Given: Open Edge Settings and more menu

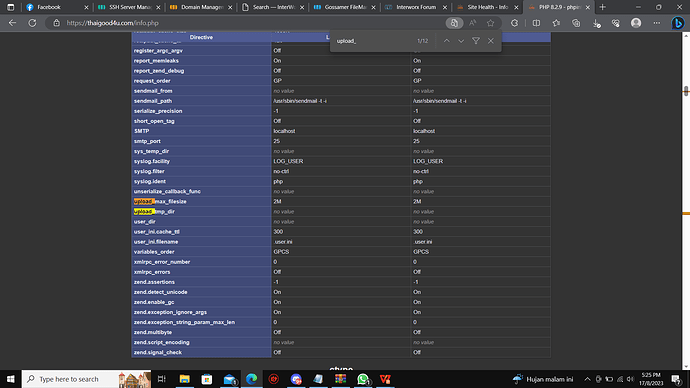Looking at the screenshot, I should coord(657,23).
